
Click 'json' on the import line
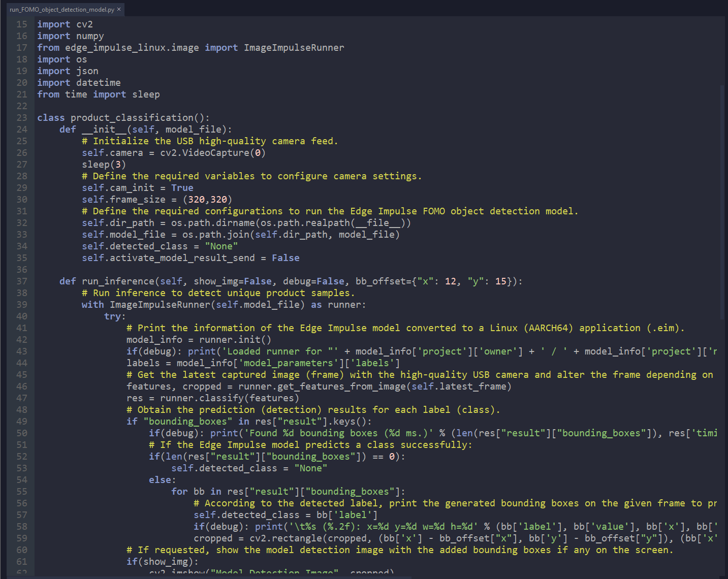[87, 71]
